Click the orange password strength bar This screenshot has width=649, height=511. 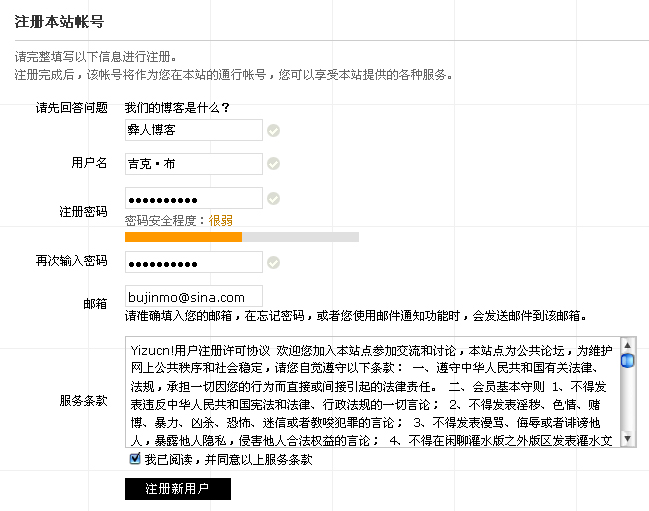pos(183,237)
